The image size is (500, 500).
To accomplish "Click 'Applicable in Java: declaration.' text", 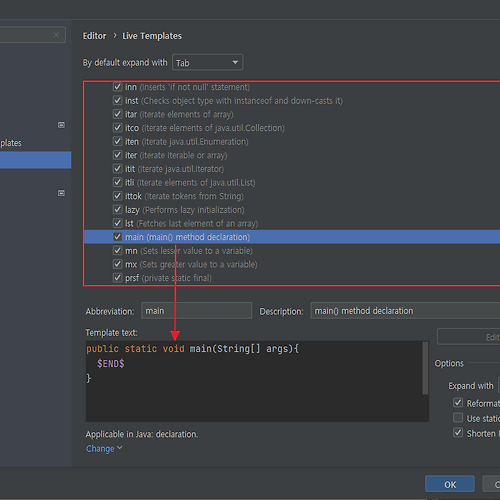I will pos(142,434).
